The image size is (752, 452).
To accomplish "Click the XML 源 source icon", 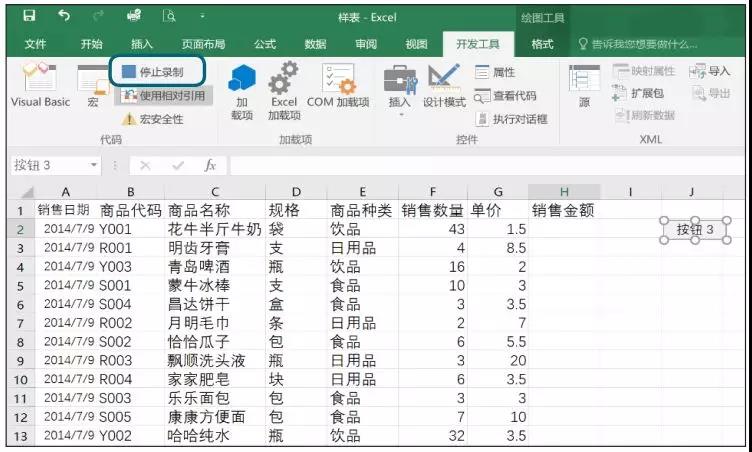I will pyautogui.click(x=584, y=85).
